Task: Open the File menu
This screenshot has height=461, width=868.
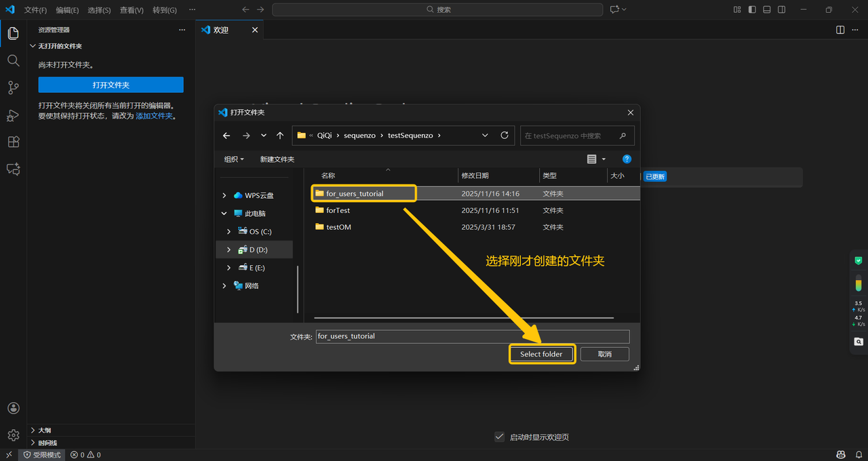Action: tap(35, 10)
